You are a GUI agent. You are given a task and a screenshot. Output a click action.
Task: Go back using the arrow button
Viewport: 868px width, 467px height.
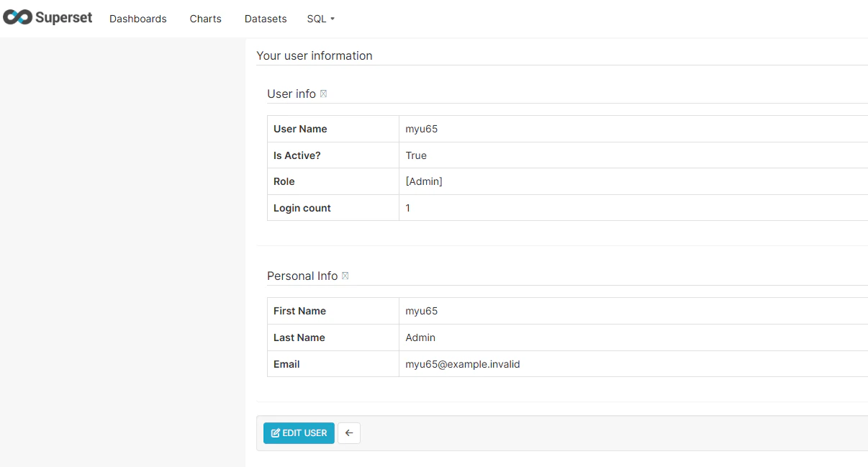pyautogui.click(x=349, y=433)
